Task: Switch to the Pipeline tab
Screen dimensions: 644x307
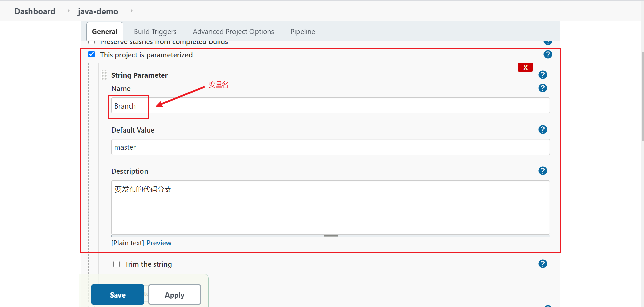Action: tap(303, 32)
